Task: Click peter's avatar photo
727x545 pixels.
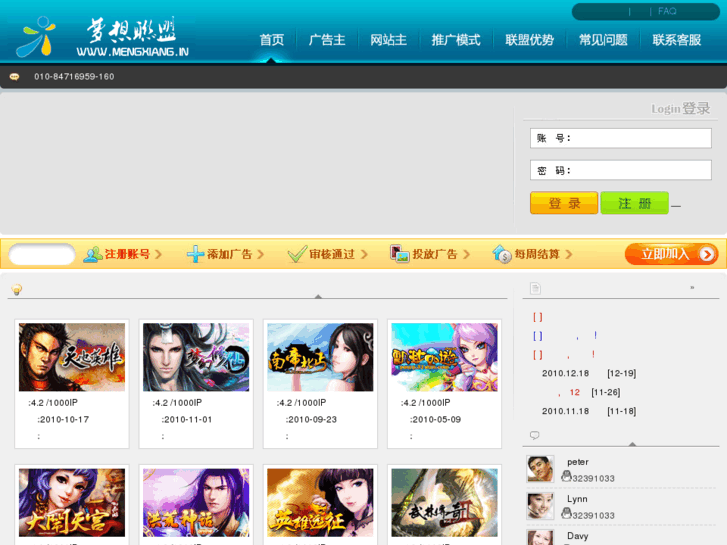Action: pyautogui.click(x=540, y=469)
